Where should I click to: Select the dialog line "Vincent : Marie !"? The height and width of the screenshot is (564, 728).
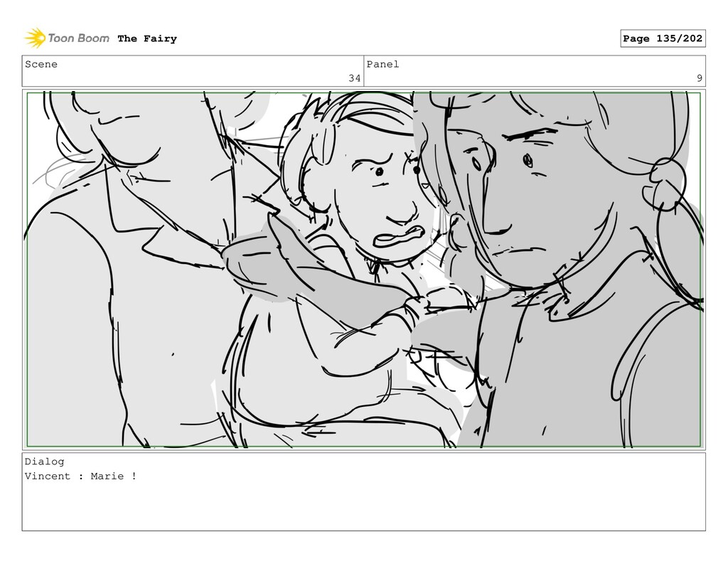click(81, 477)
